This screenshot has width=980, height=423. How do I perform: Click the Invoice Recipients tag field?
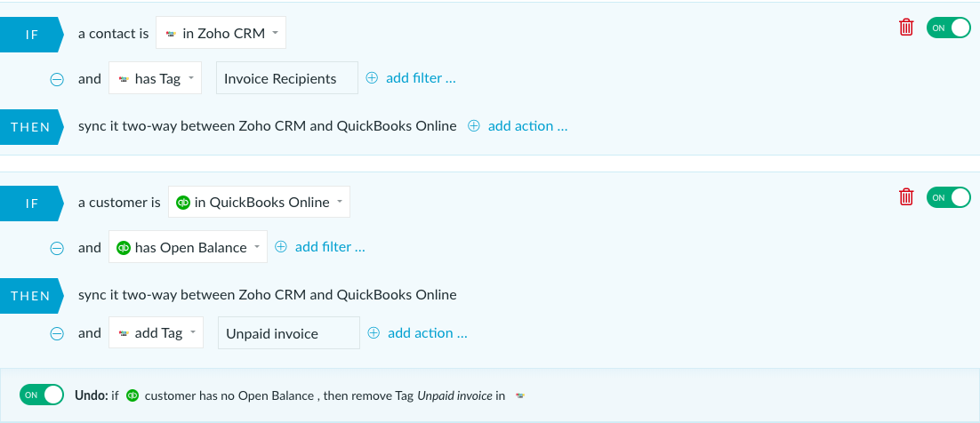point(287,78)
